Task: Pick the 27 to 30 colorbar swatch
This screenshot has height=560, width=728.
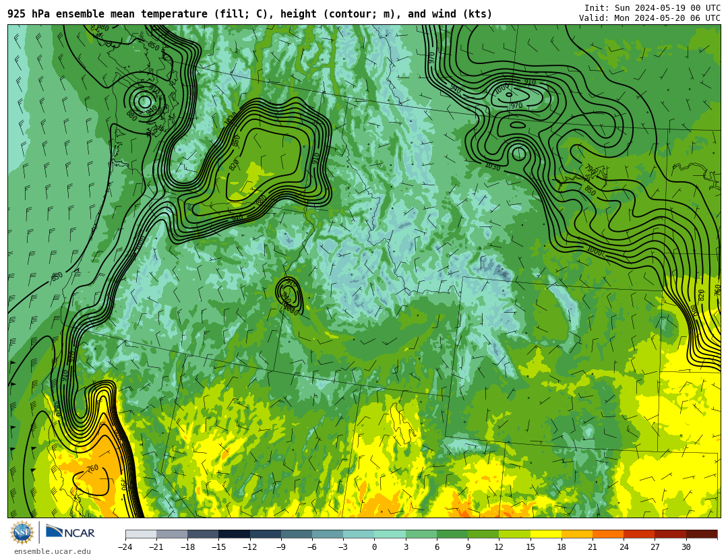Action: [671, 534]
